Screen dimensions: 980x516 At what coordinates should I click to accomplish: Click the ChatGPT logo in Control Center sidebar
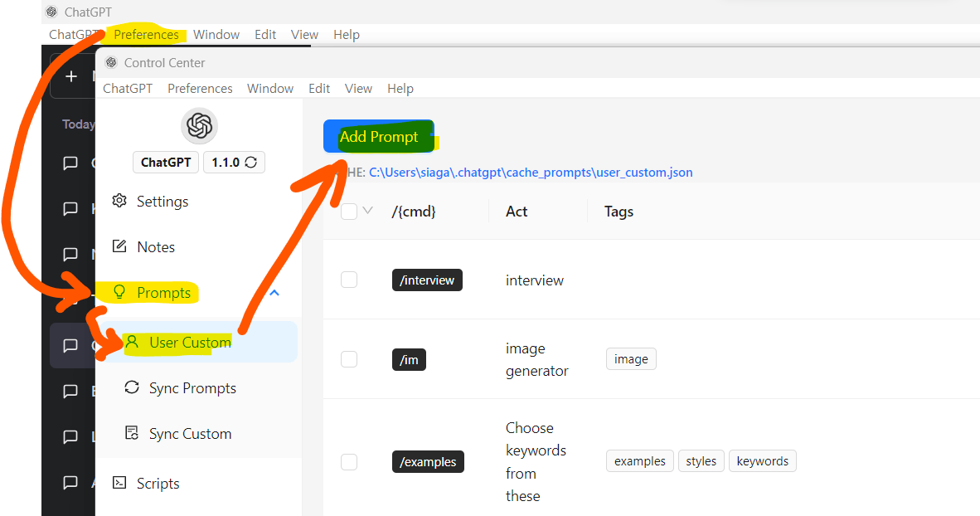pyautogui.click(x=199, y=126)
